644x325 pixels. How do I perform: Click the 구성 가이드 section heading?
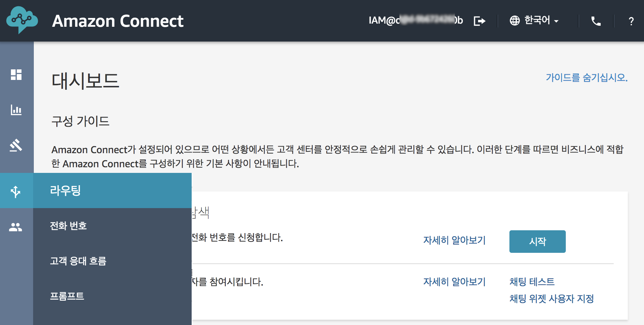click(x=80, y=121)
